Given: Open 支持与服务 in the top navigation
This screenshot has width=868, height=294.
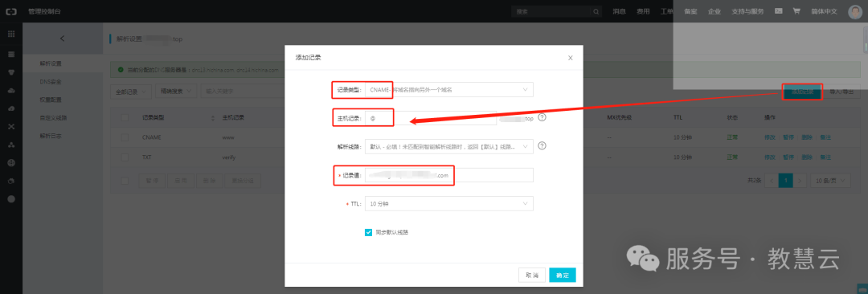Looking at the screenshot, I should (x=748, y=11).
